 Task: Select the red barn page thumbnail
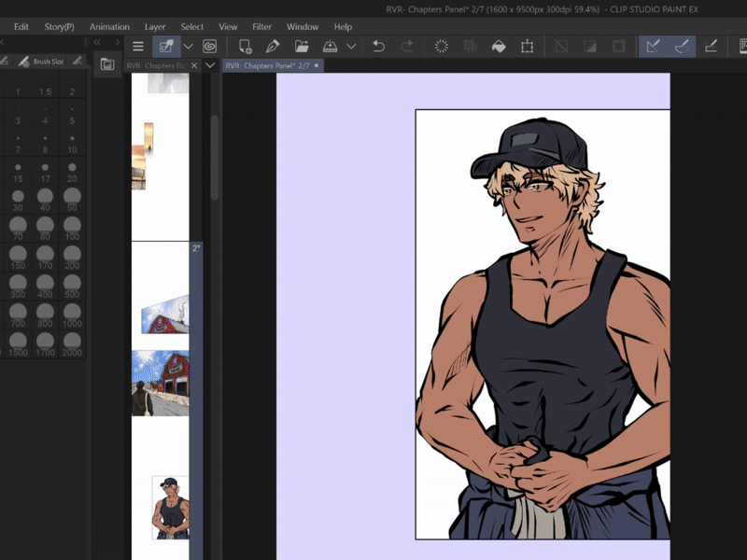pyautogui.click(x=160, y=384)
